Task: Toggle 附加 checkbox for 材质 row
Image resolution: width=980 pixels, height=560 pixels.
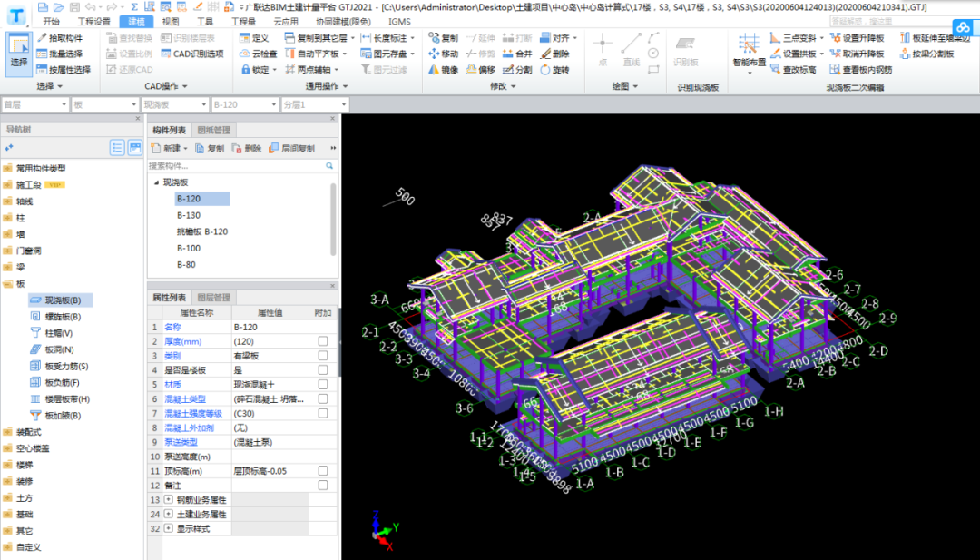Action: pyautogui.click(x=322, y=384)
